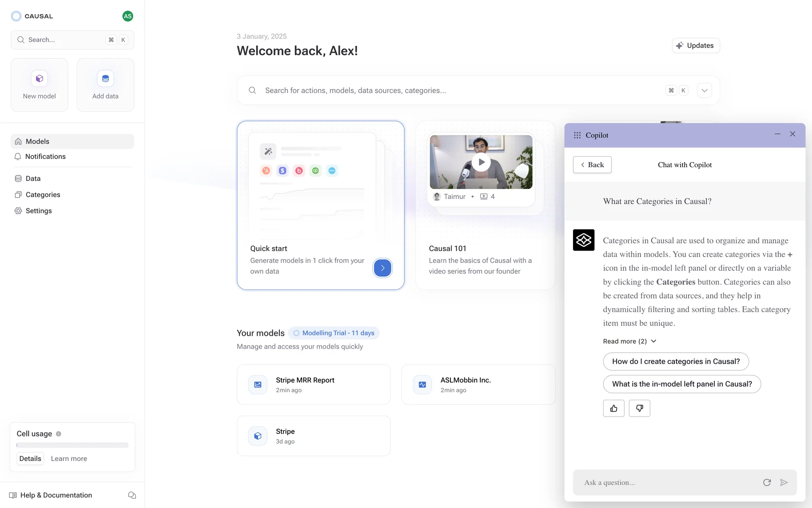Go to Notifications in sidebar
The height and width of the screenshot is (508, 812).
(x=45, y=157)
